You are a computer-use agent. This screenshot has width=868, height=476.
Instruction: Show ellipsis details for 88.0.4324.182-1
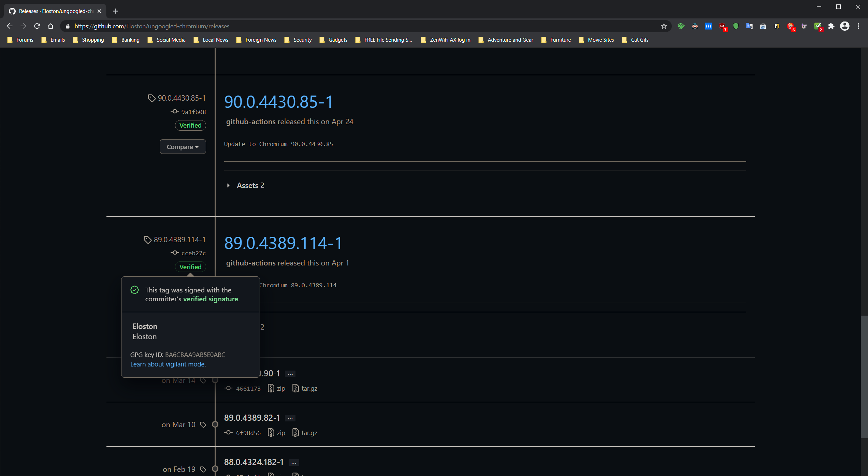(293, 462)
